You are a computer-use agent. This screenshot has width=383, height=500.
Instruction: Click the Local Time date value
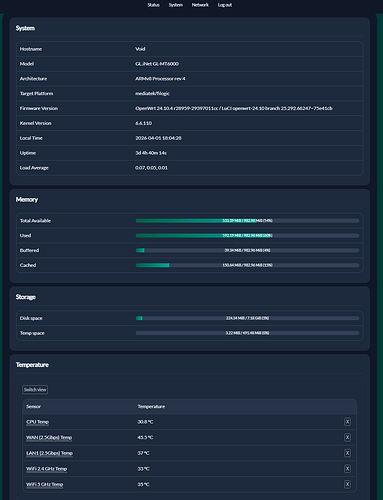[158, 138]
